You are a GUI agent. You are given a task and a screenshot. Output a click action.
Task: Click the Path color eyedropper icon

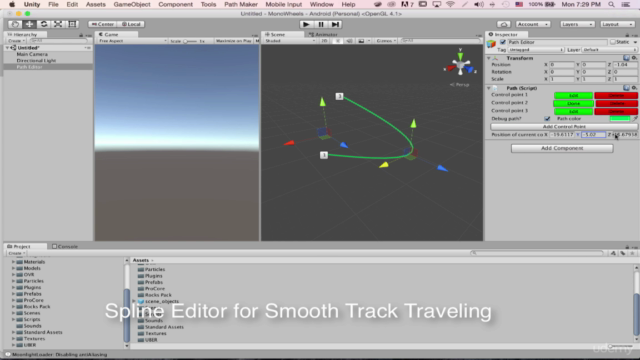635,118
